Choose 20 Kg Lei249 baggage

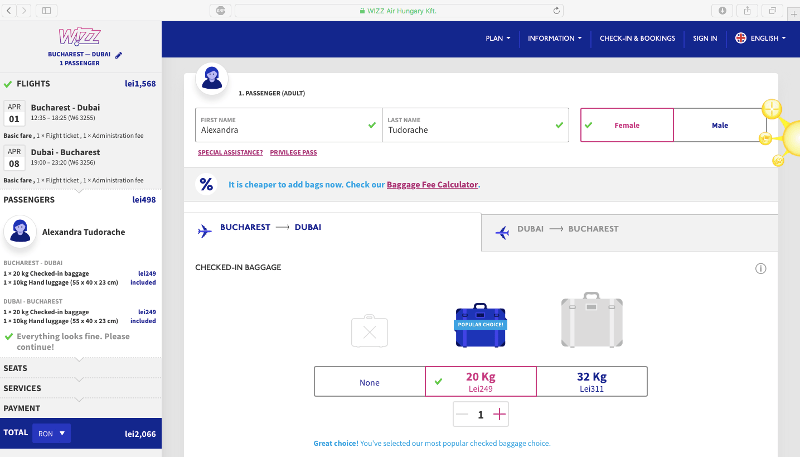[481, 382]
